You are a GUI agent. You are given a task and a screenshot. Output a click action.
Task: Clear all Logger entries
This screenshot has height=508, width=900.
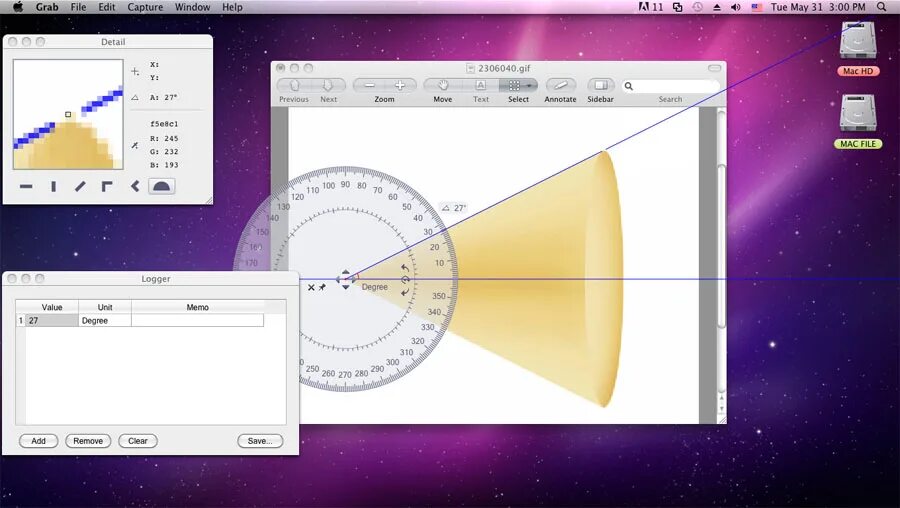138,441
